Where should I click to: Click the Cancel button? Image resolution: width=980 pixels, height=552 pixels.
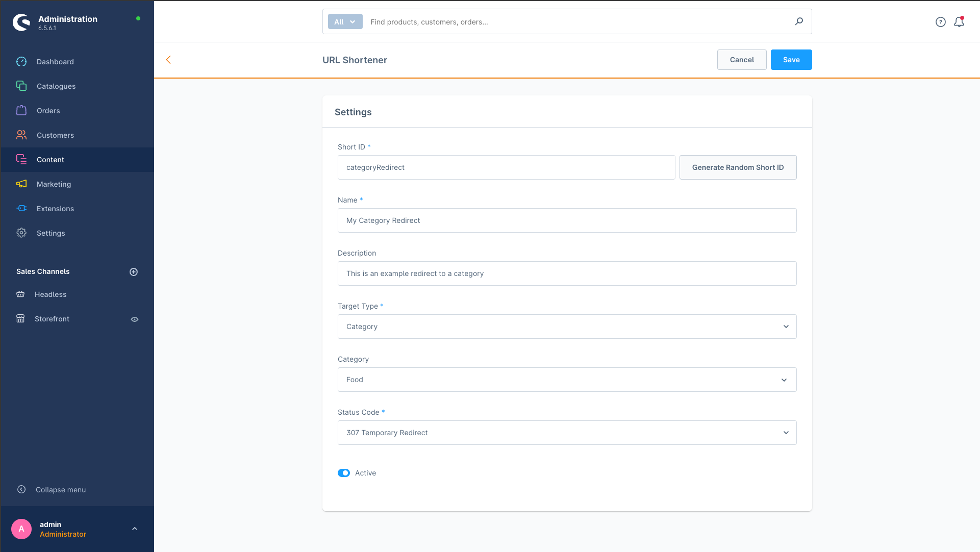click(x=742, y=60)
